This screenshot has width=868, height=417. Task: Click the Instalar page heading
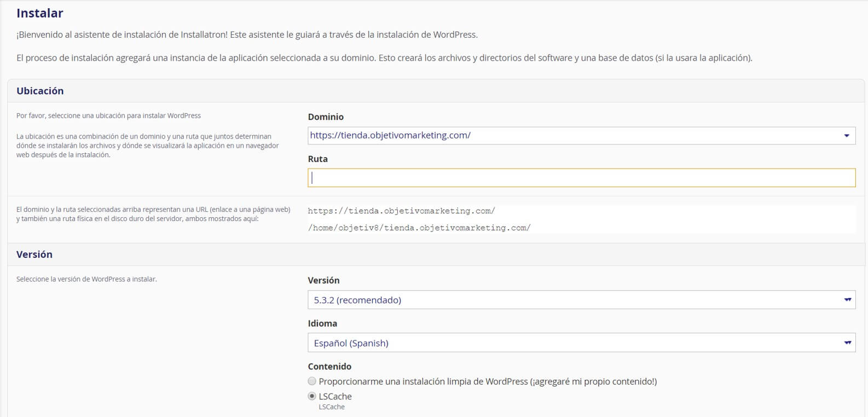(x=40, y=13)
